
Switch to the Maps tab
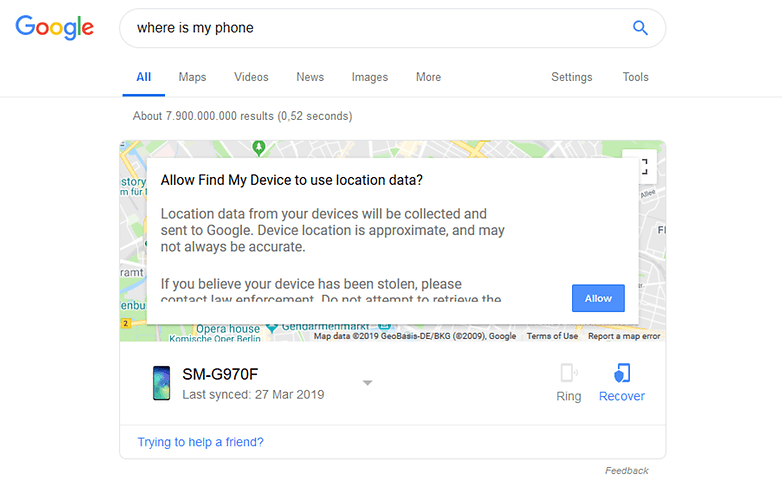point(193,77)
